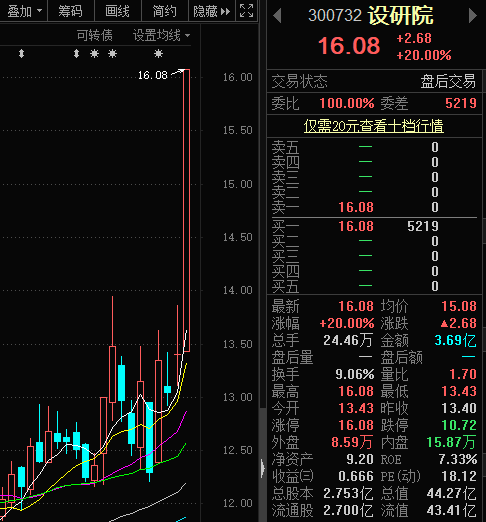Click the 金额 value 3.69亿
Image resolution: width=486 pixels, height=522 pixels.
[455, 340]
